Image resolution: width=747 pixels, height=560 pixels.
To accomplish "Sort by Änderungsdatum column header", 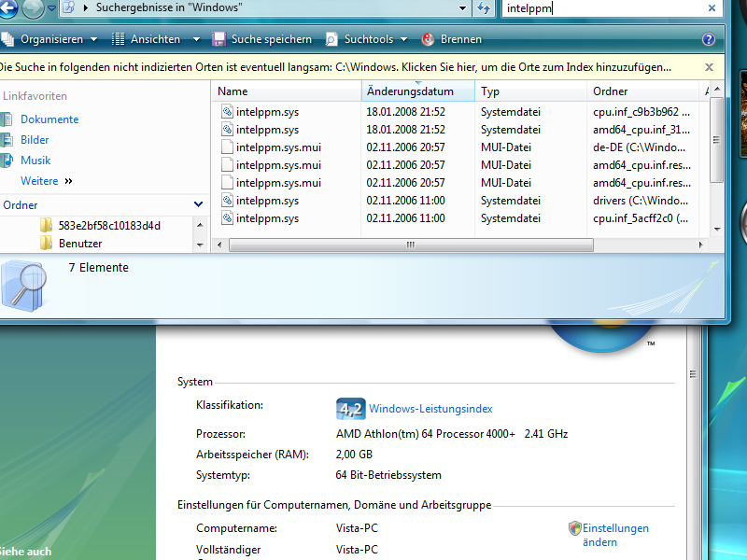I will 418,91.
